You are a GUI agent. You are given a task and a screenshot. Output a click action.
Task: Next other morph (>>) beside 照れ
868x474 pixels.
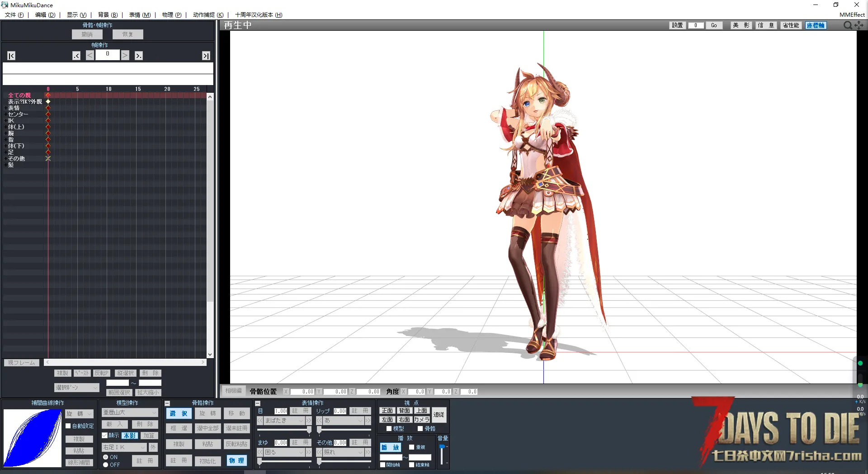(x=368, y=452)
